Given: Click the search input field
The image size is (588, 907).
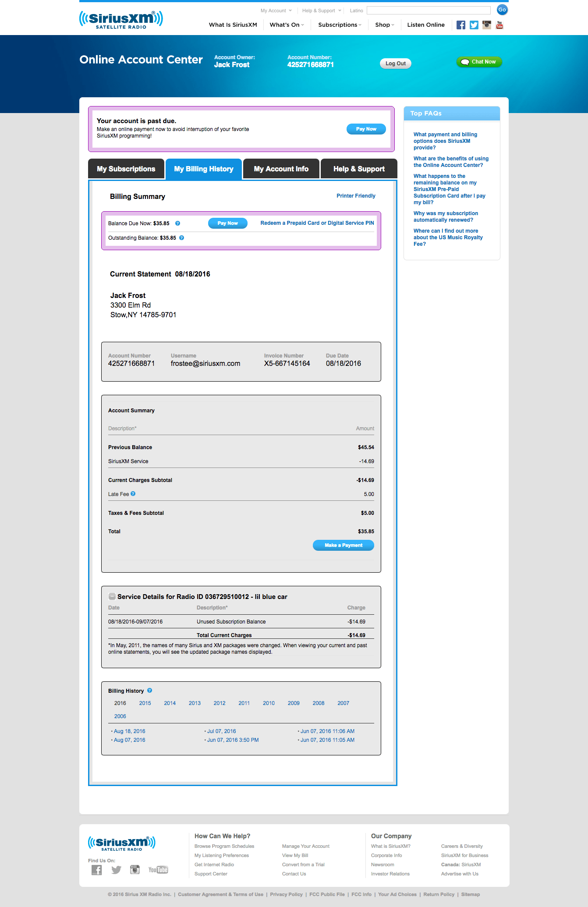Looking at the screenshot, I should (x=429, y=10).
